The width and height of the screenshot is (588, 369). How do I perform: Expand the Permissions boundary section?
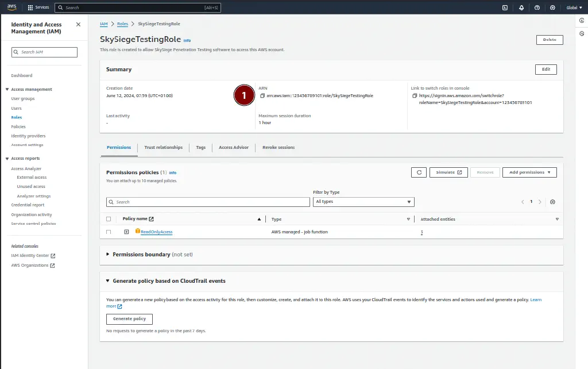pyautogui.click(x=107, y=254)
